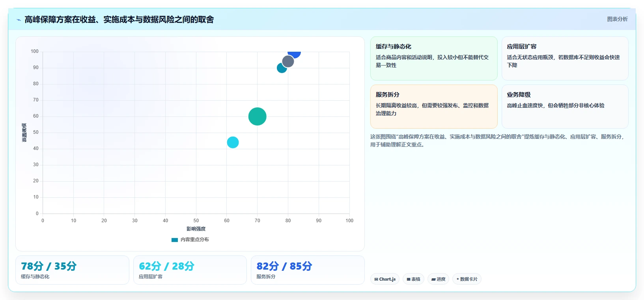Click the 服务拆分 label under 82分
The width and height of the screenshot is (644, 300).
pyautogui.click(x=266, y=277)
